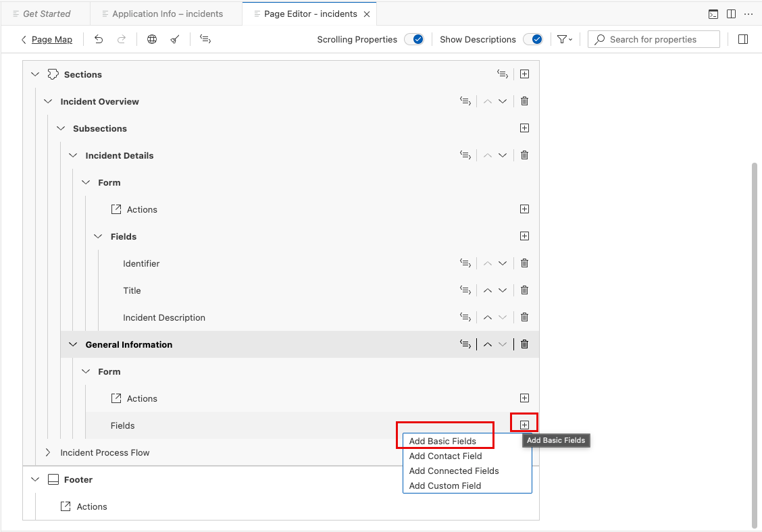The image size is (762, 532).
Task: Select the Identifier field row
Action: (x=318, y=263)
